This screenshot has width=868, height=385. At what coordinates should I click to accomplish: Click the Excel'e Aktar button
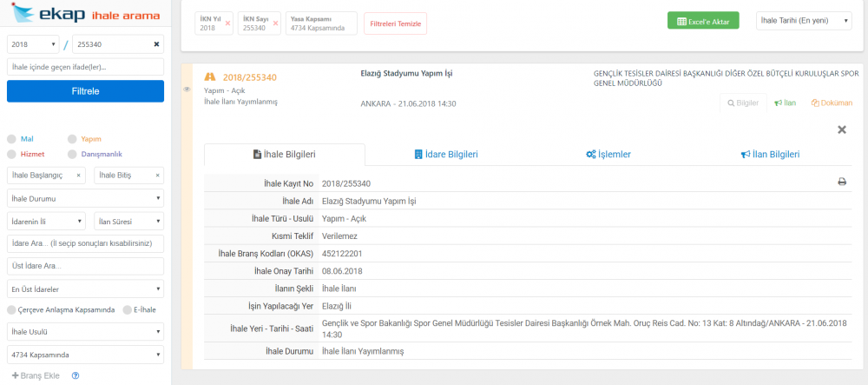[x=702, y=21]
